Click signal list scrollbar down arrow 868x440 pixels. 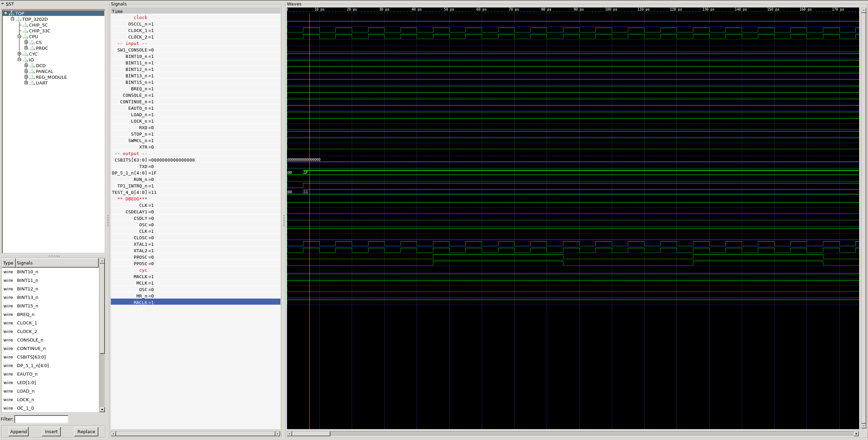point(102,409)
